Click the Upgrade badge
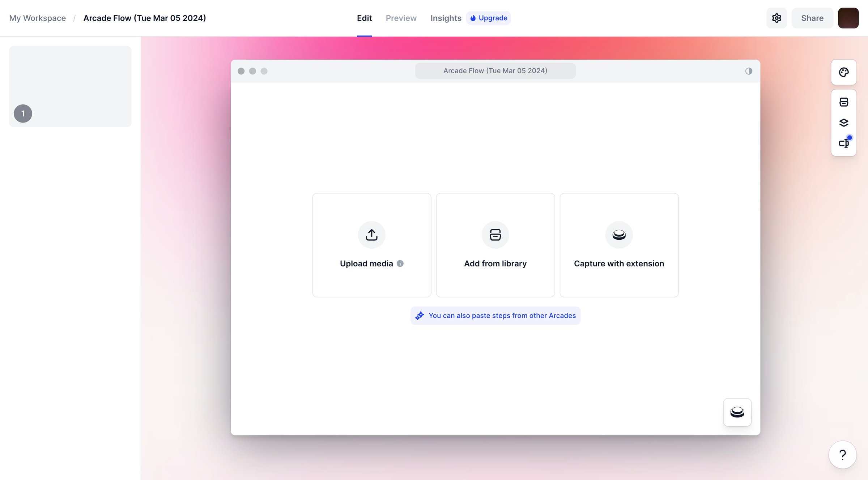The image size is (868, 480). point(488,18)
